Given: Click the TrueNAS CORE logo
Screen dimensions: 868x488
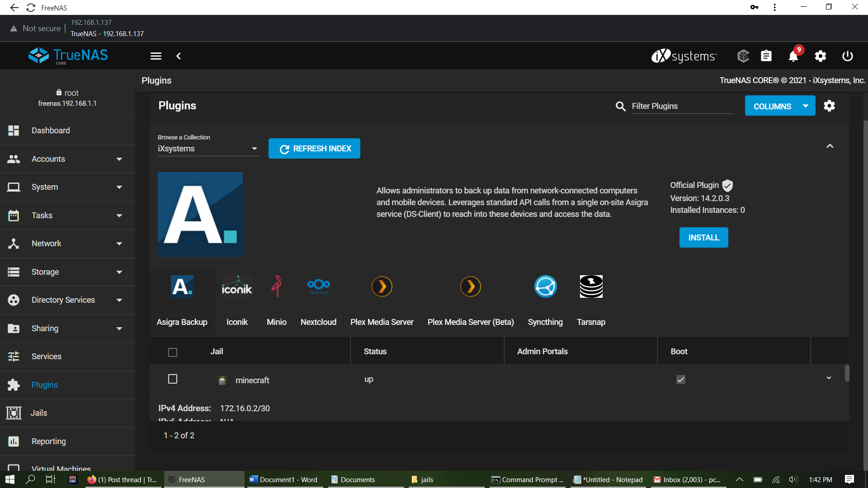Looking at the screenshot, I should click(68, 56).
